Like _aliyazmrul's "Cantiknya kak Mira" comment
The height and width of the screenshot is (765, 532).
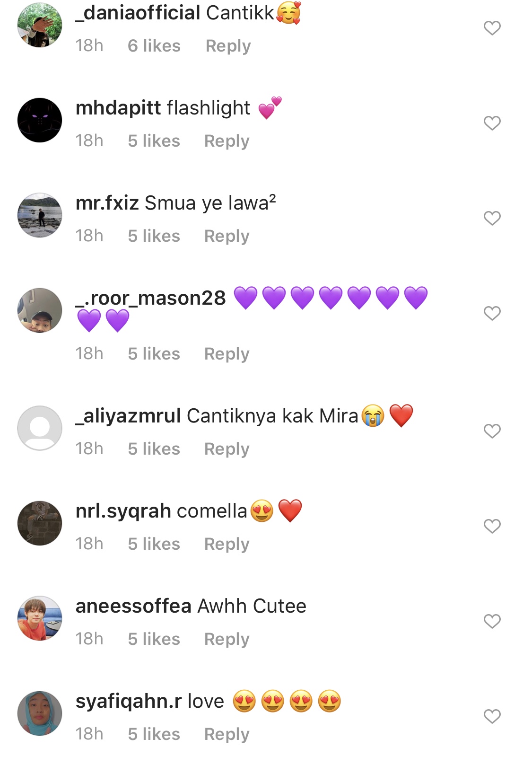point(492,431)
